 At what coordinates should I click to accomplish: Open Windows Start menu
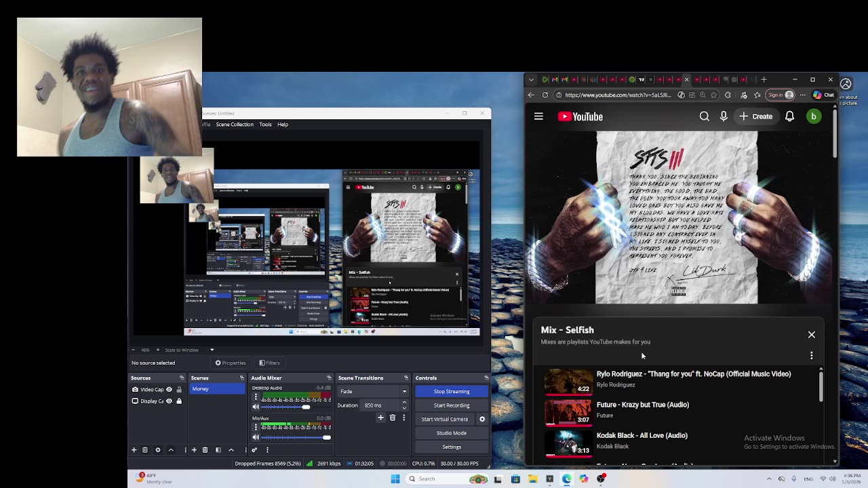pos(395,479)
